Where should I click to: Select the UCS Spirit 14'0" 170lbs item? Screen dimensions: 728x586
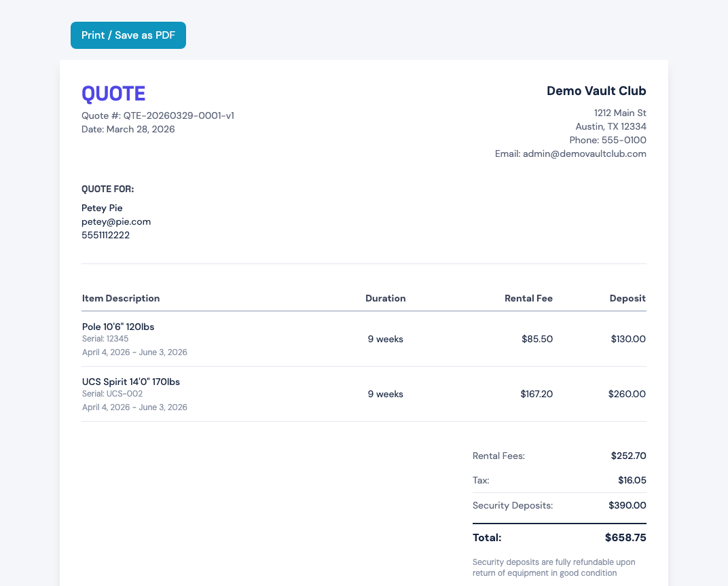(x=131, y=382)
